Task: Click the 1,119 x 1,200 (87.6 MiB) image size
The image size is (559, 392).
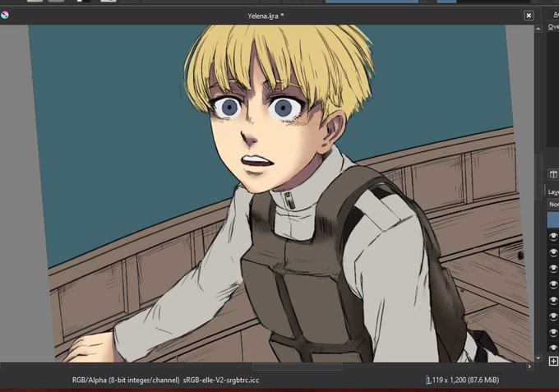Action: point(462,380)
